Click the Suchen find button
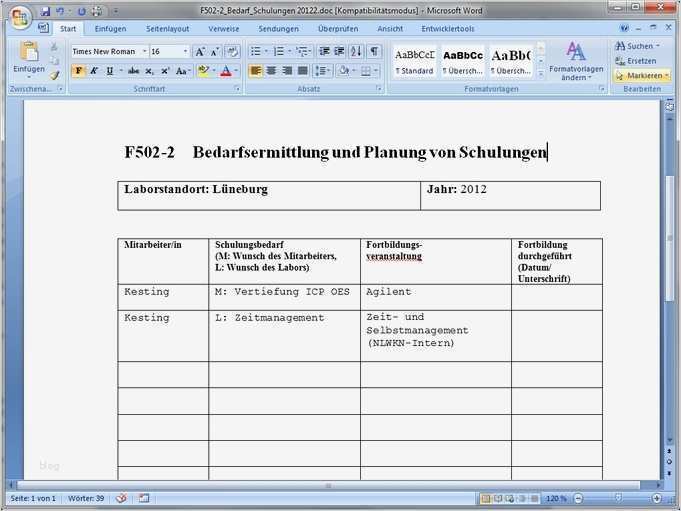 pyautogui.click(x=638, y=46)
